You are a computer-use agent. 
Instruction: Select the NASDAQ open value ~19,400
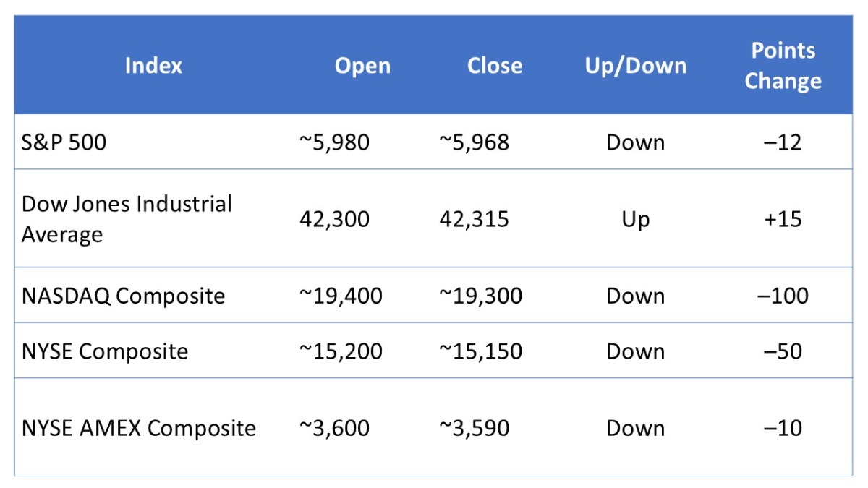[x=341, y=296]
